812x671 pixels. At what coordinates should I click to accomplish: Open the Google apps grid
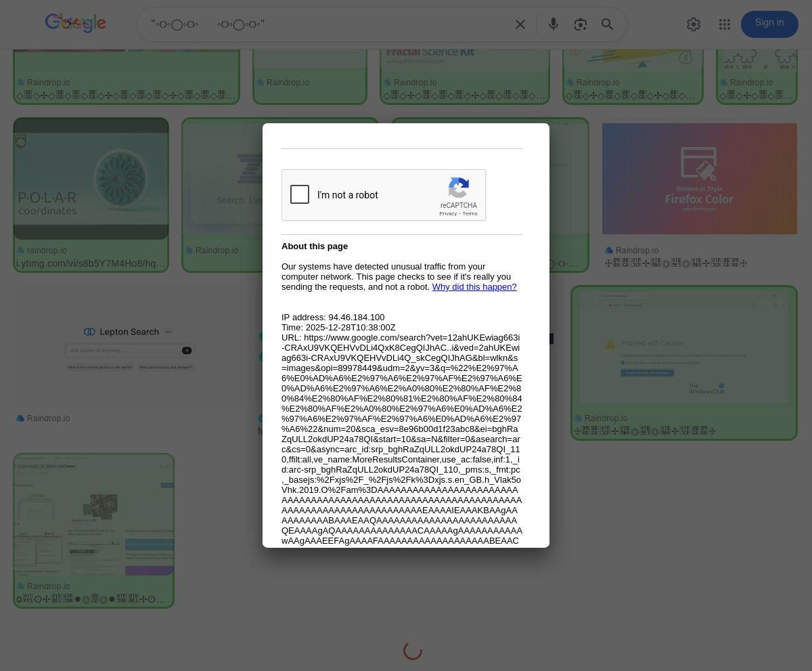click(x=725, y=25)
